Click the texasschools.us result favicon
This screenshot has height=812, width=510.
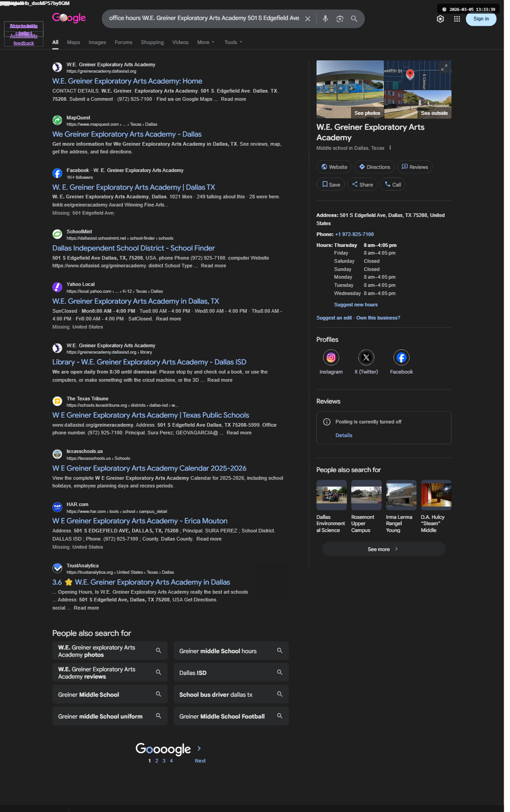pyautogui.click(x=57, y=454)
